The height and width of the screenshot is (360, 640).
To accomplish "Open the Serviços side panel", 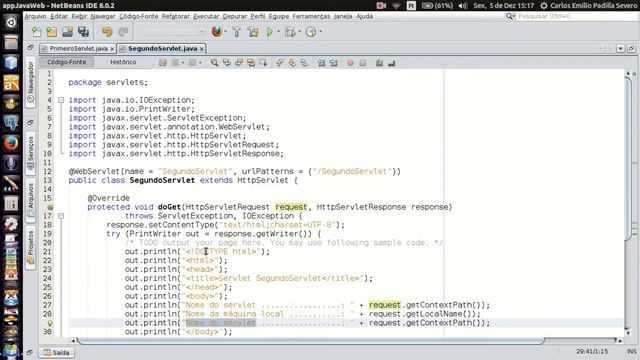I will [31, 153].
